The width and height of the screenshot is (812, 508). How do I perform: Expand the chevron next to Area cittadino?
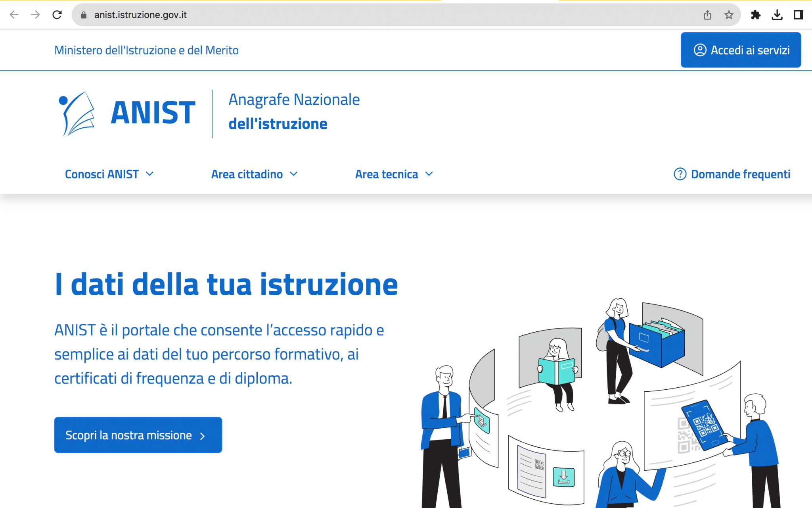point(293,174)
